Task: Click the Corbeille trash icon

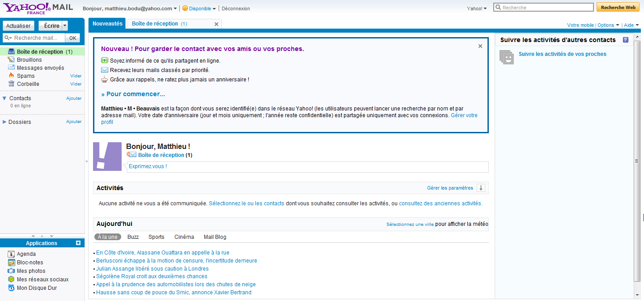Action: [x=12, y=84]
